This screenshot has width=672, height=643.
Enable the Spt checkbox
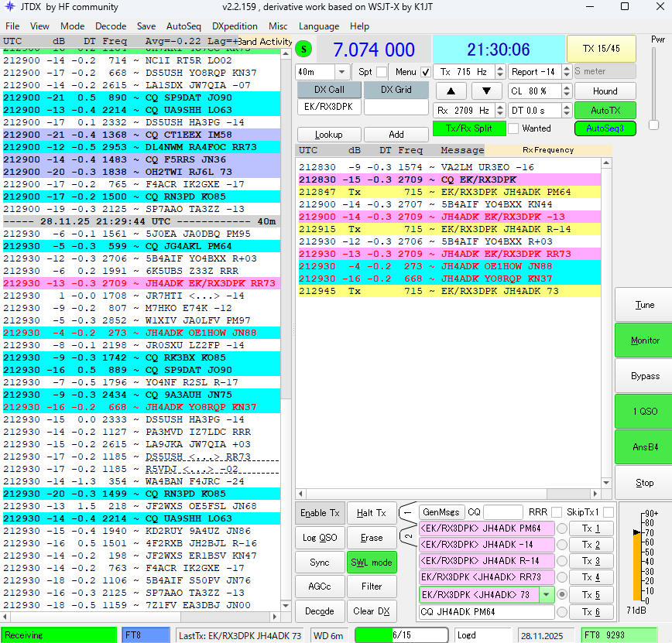[x=382, y=72]
